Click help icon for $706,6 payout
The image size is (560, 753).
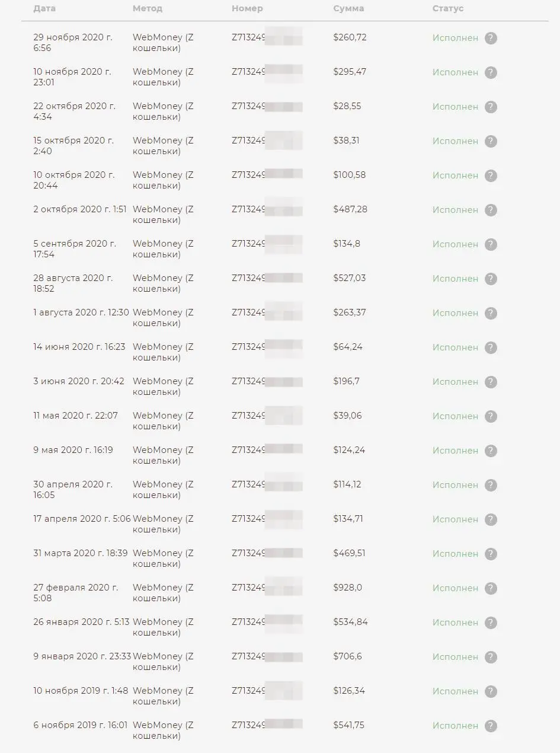coord(491,658)
